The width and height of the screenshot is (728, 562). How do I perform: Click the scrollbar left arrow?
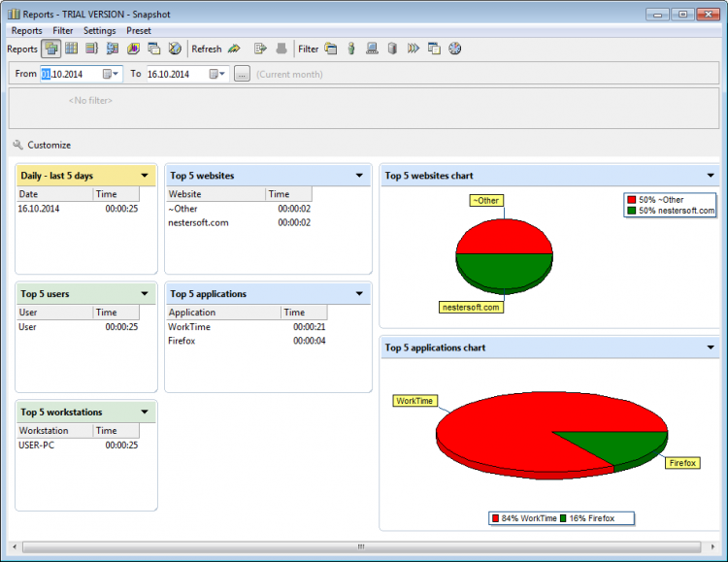click(x=15, y=546)
